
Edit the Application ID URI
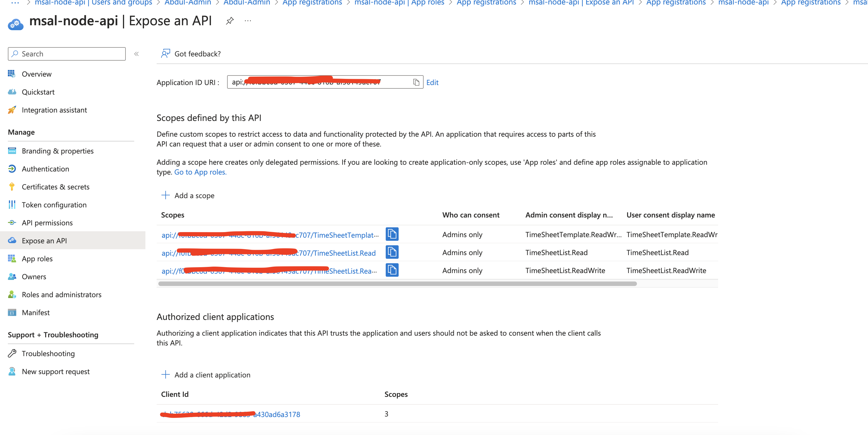click(432, 82)
